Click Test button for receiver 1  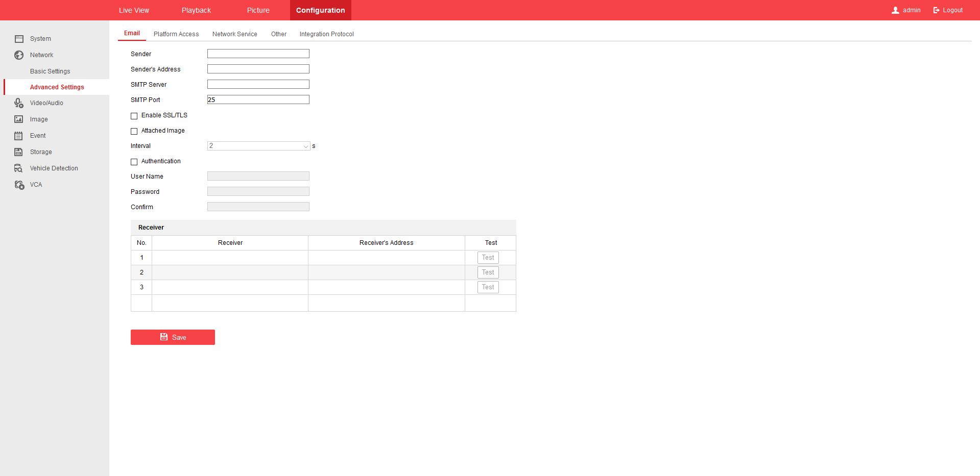488,258
